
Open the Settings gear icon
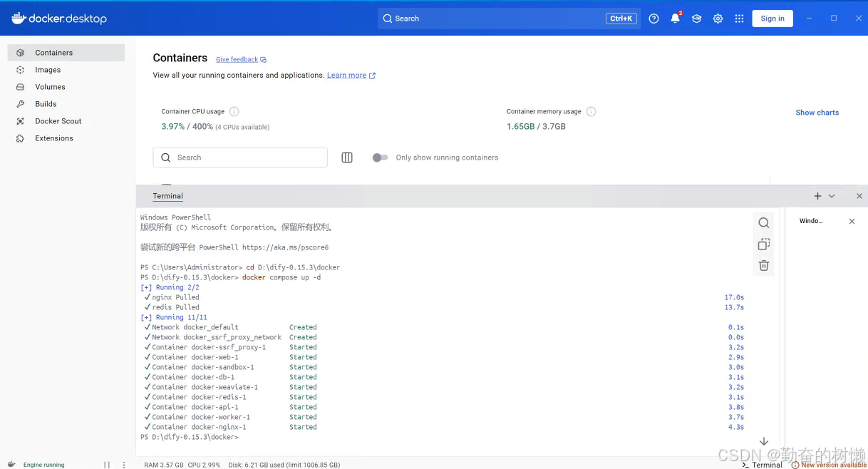tap(718, 19)
